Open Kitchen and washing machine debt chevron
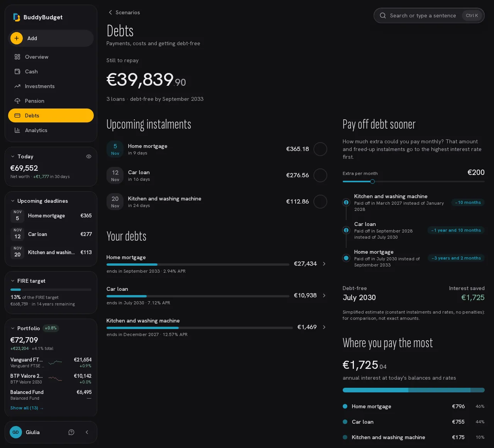The image size is (494, 448). [324, 327]
